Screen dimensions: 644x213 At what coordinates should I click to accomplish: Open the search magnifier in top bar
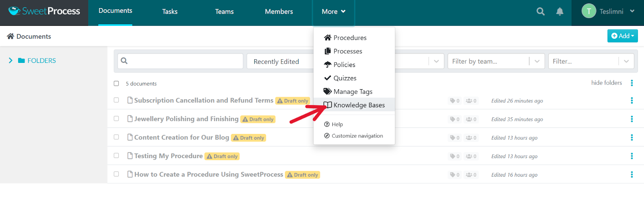[541, 12]
